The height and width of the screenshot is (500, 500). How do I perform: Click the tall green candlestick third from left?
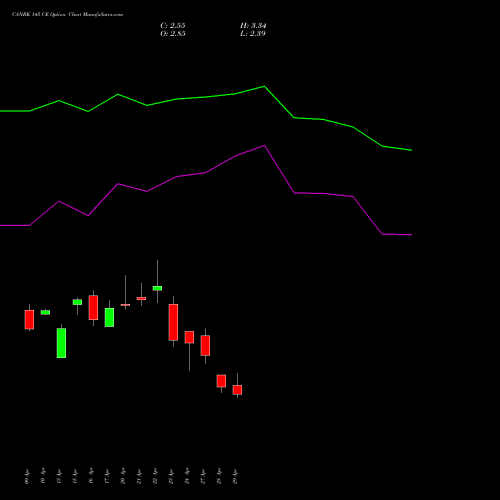click(61, 343)
